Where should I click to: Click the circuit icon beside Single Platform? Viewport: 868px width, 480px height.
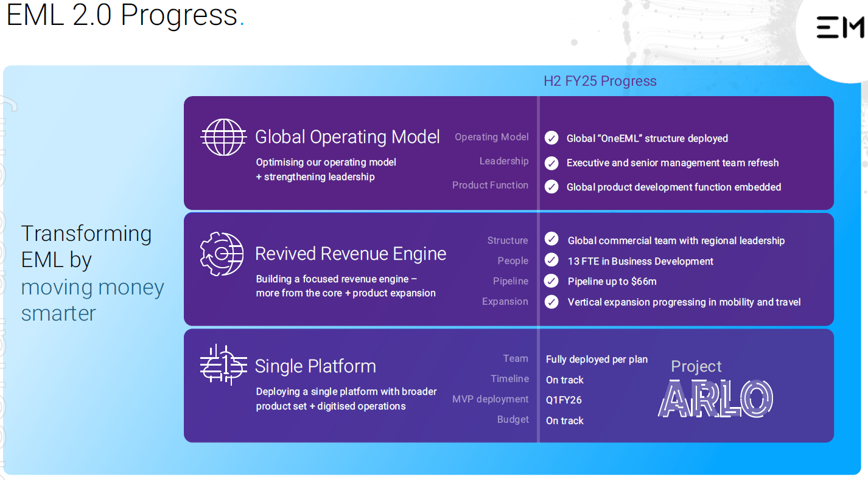(x=223, y=365)
